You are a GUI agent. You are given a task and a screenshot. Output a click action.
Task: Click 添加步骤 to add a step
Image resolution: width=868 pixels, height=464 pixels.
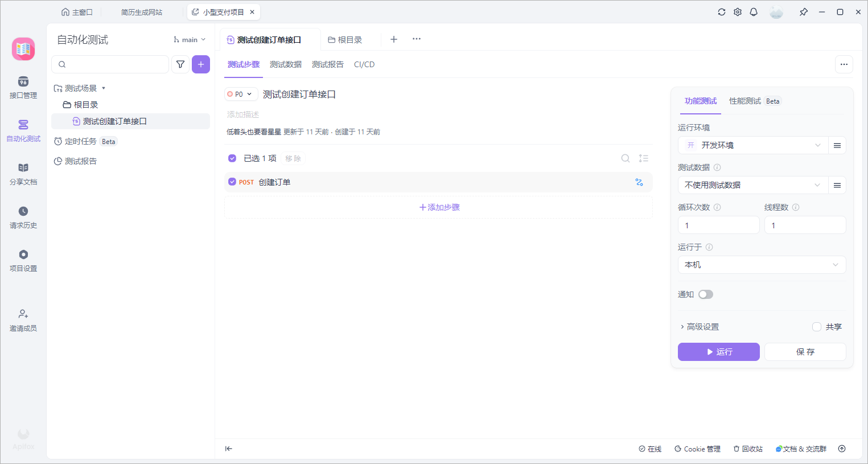point(439,207)
